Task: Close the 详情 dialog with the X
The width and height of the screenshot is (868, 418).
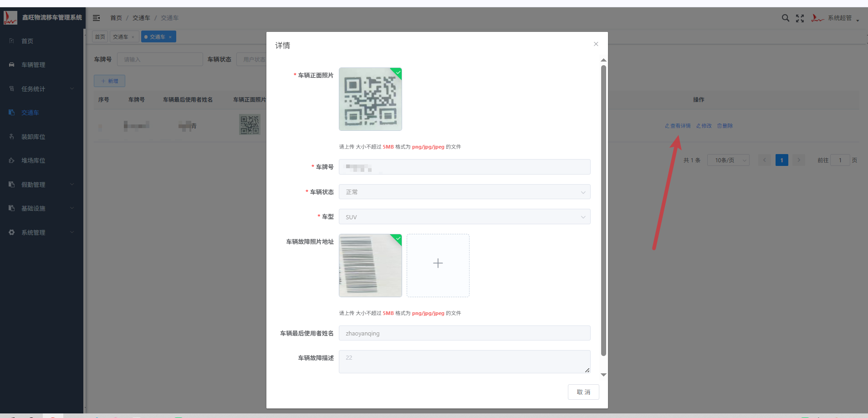Action: pos(596,44)
